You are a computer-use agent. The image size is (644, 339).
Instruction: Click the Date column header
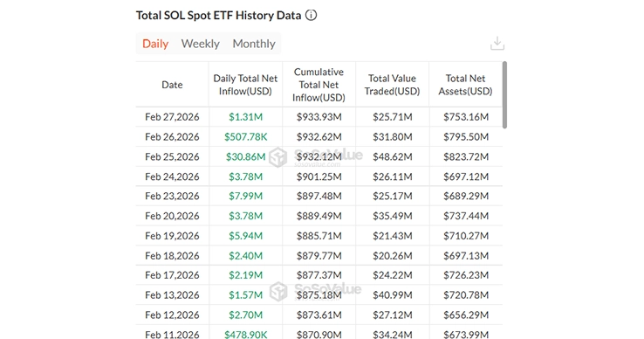pyautogui.click(x=172, y=85)
